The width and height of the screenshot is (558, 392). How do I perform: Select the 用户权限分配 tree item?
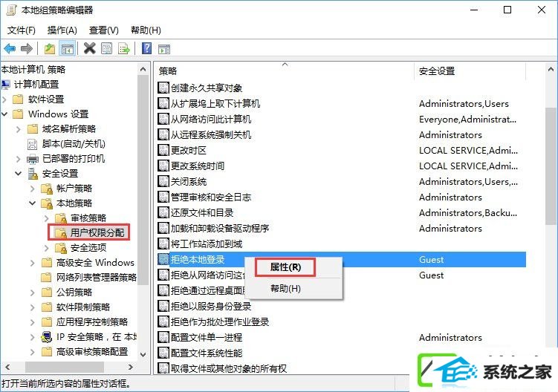click(97, 232)
